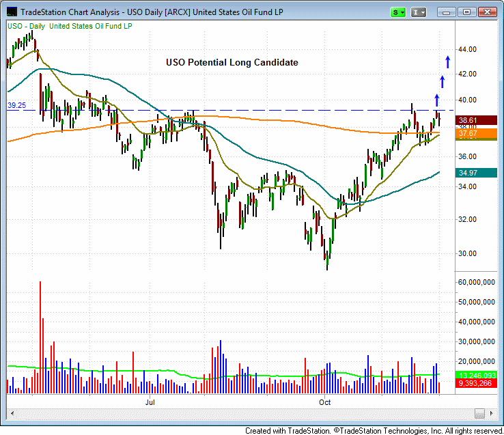Click the 30.00 price axis label
504x435 pixels.
(468, 253)
